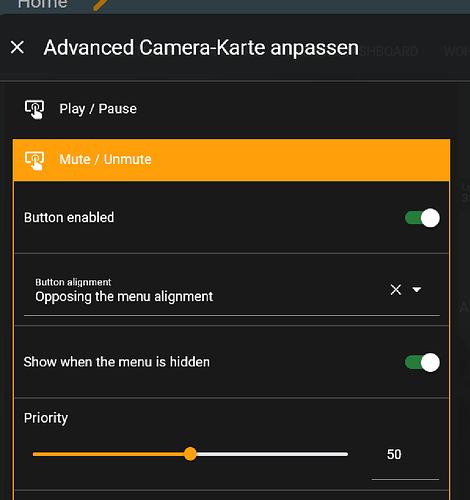Screen dimensions: 470x500
Task: Click the orange pencil edit icon near Home
Action: 100,5
